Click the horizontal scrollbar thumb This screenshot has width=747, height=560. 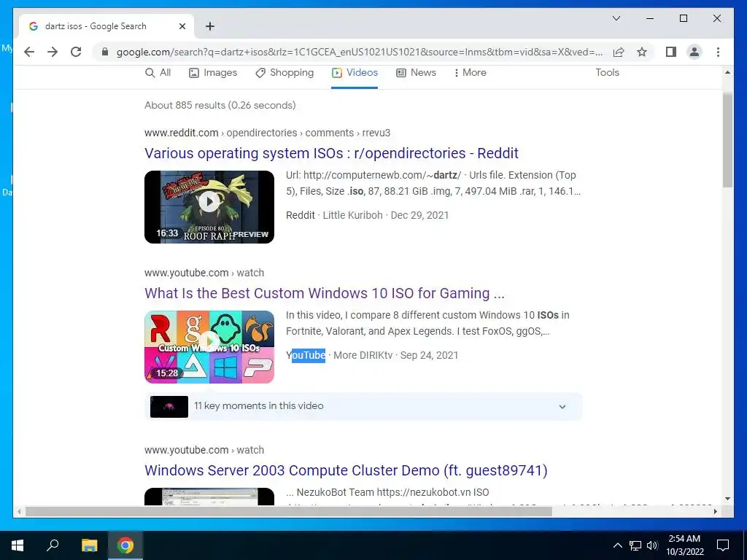[288, 511]
